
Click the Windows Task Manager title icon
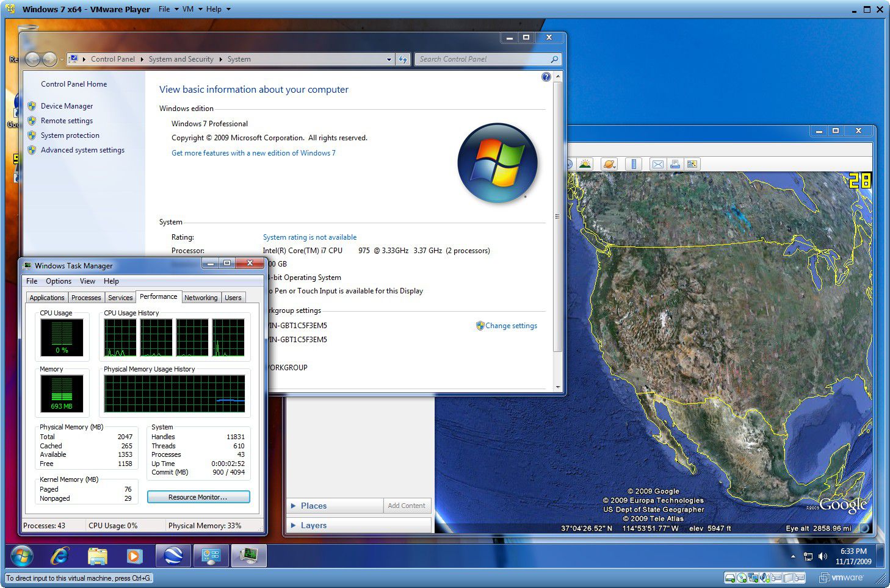click(x=27, y=265)
